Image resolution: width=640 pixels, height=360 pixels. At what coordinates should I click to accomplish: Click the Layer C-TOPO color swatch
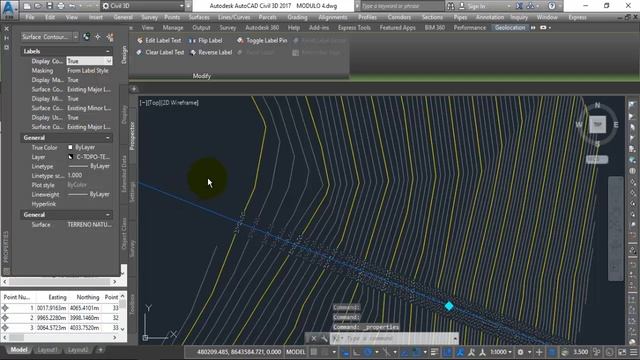(71, 157)
